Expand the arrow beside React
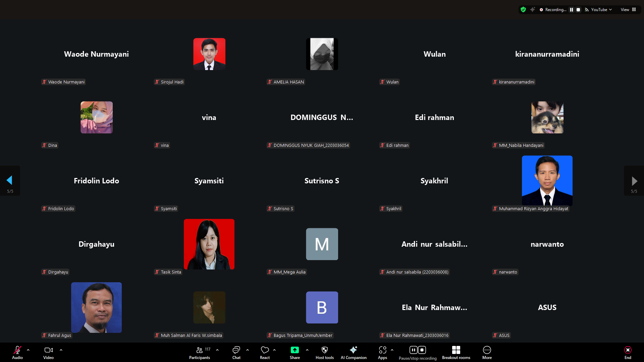This screenshot has height=362, width=644. click(x=274, y=350)
